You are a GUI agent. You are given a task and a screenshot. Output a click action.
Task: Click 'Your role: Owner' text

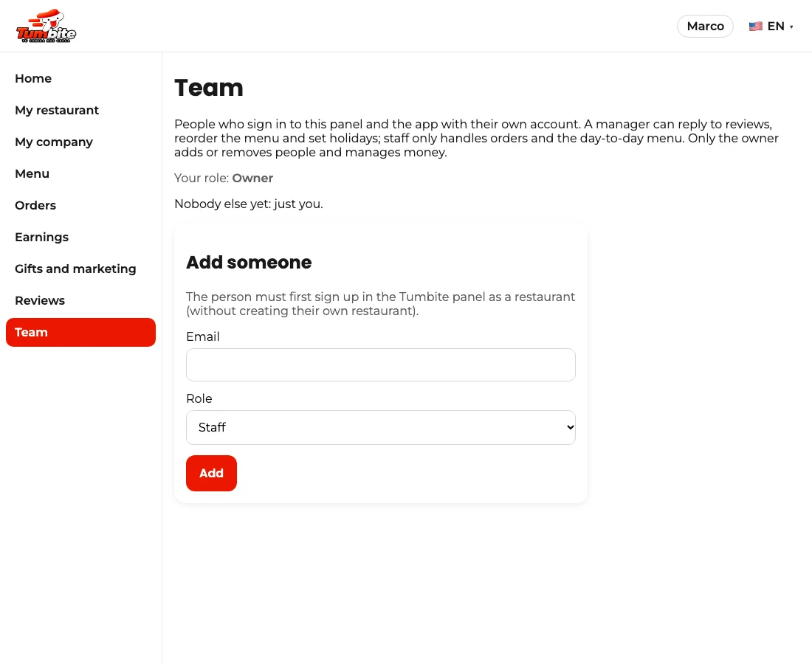(224, 178)
